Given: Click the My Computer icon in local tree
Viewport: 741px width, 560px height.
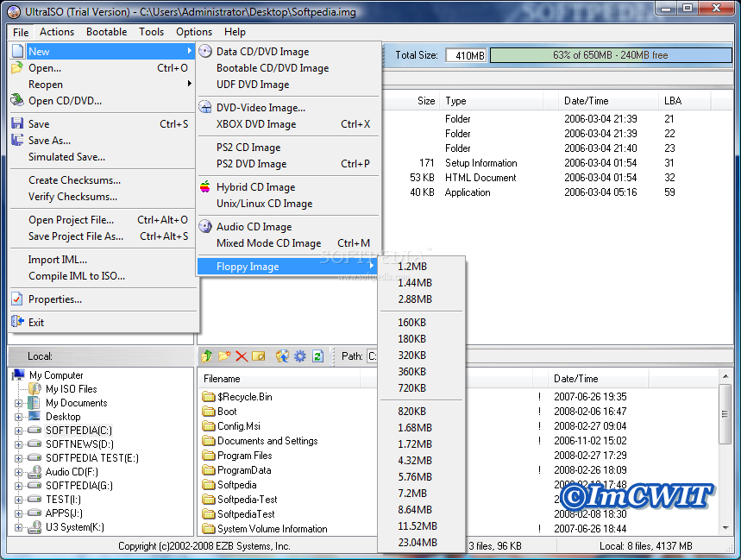Looking at the screenshot, I should click(x=18, y=374).
